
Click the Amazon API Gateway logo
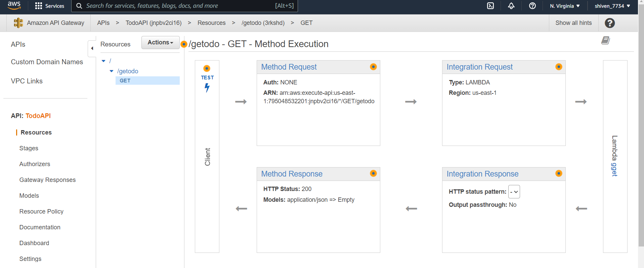tap(18, 23)
